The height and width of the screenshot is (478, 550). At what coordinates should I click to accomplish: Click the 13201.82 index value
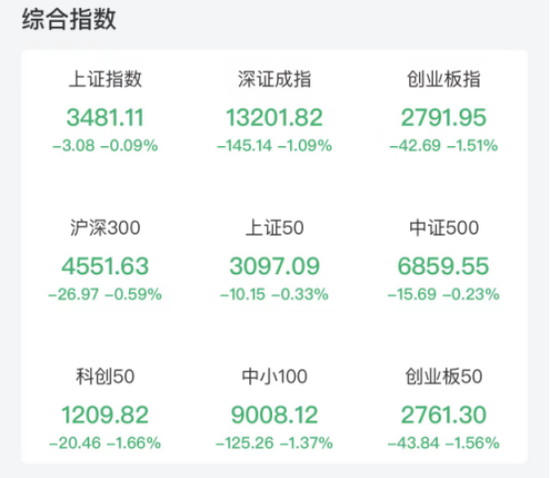(x=274, y=117)
